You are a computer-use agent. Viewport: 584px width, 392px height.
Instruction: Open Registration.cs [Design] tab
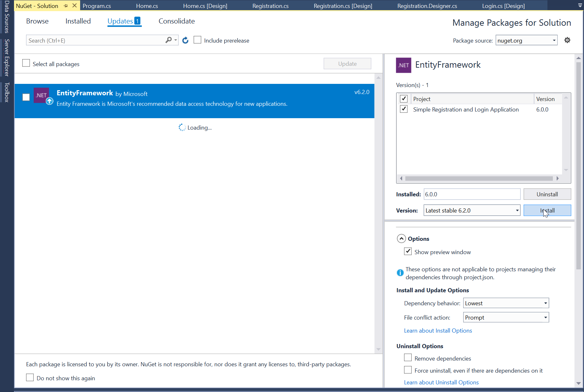[x=343, y=6]
